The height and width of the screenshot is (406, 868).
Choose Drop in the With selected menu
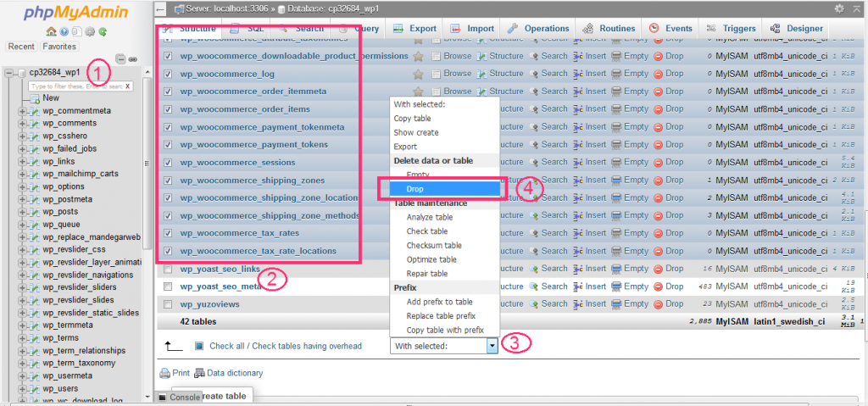click(444, 189)
